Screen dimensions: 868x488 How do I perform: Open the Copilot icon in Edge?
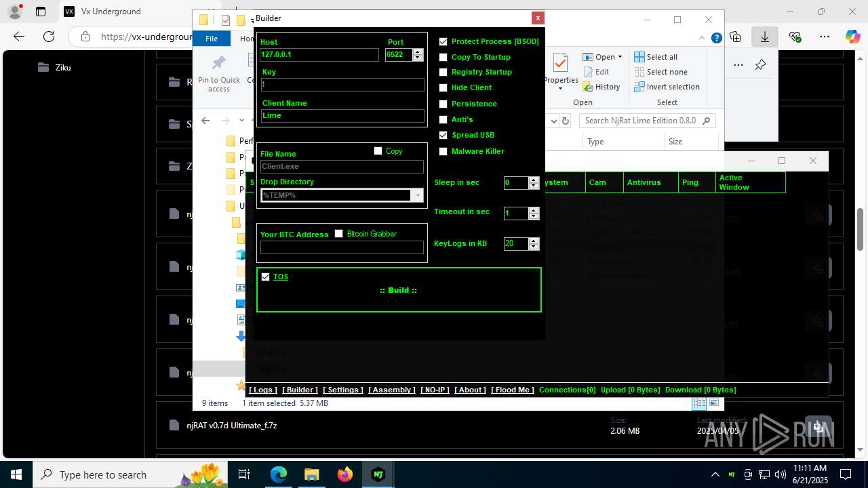[x=852, y=37]
